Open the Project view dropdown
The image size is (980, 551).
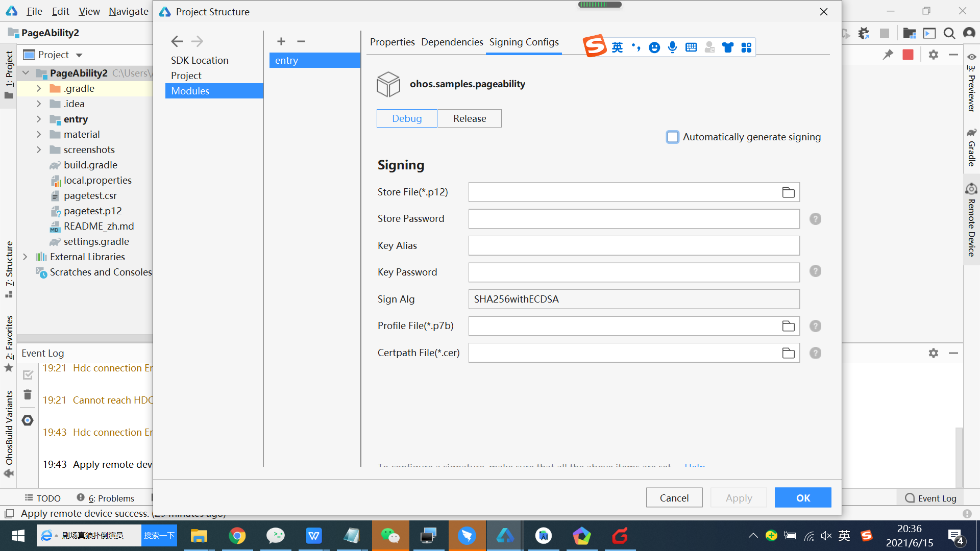click(79, 55)
